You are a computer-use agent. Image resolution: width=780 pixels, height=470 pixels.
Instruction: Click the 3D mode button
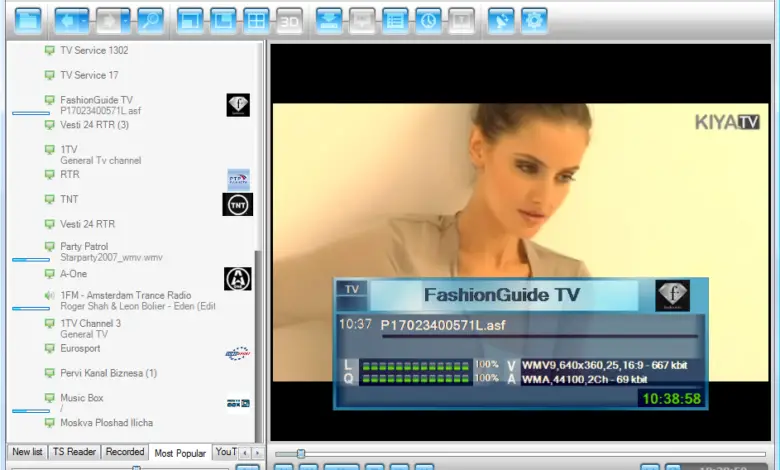tap(289, 21)
